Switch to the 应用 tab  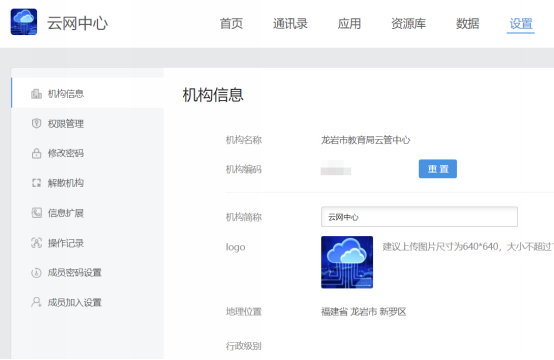point(349,24)
